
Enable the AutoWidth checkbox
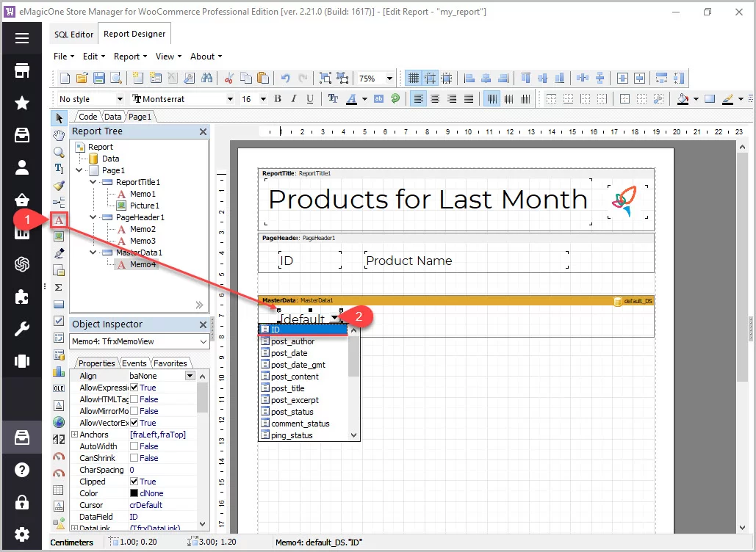coord(134,446)
